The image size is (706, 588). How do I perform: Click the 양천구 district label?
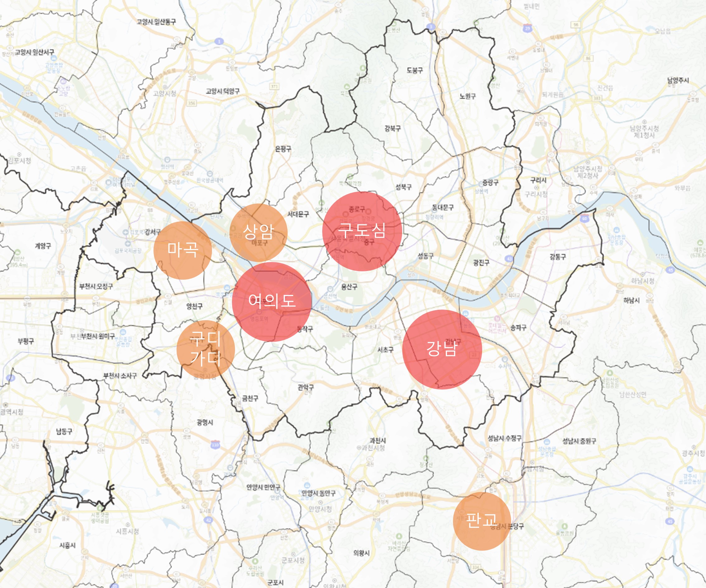pos(194,306)
